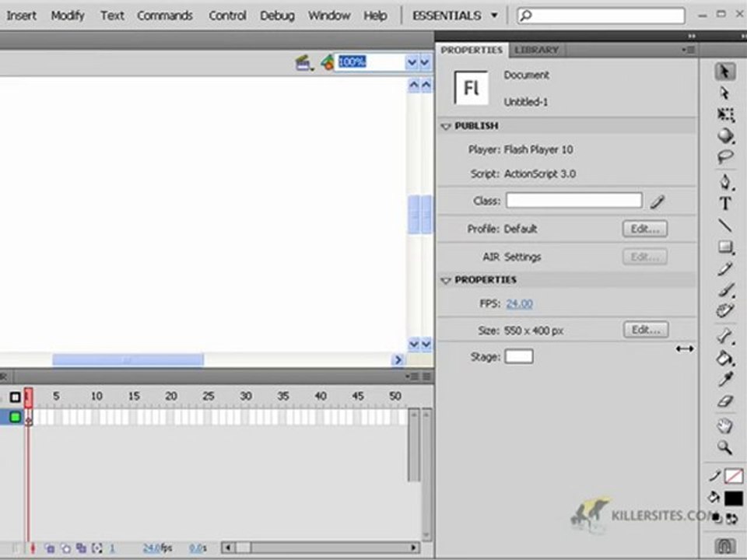Screen dimensions: 747x560
Task: Select the Text tool
Action: (725, 204)
